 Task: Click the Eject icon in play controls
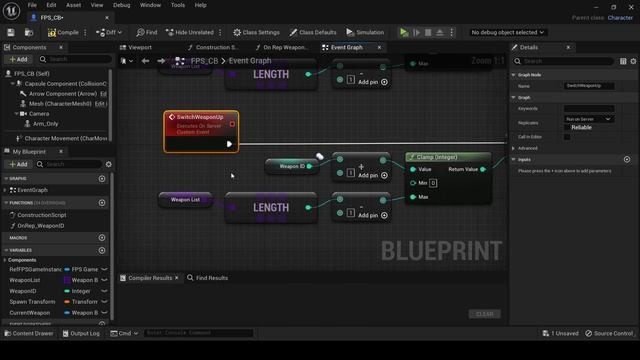tap(440, 32)
